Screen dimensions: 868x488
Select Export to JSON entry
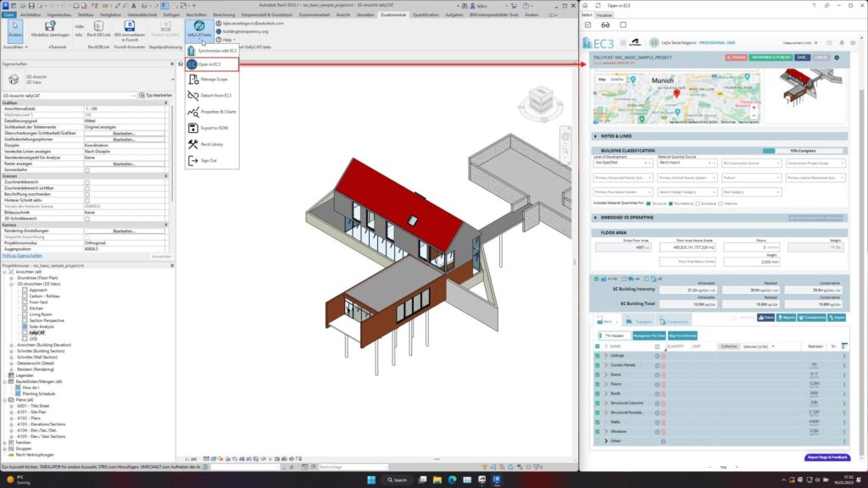click(212, 128)
